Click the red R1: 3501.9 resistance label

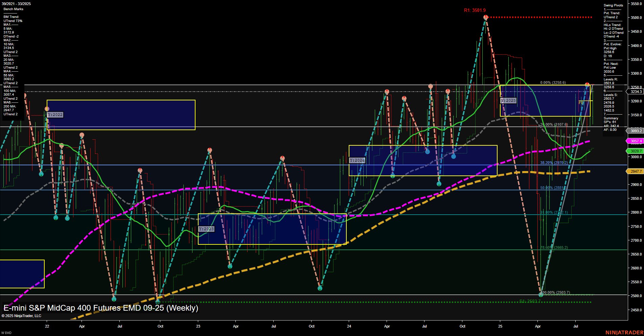pos(475,10)
